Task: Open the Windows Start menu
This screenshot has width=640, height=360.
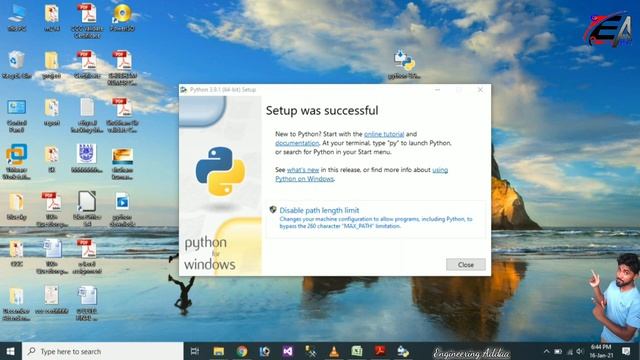Action: (x=11, y=351)
